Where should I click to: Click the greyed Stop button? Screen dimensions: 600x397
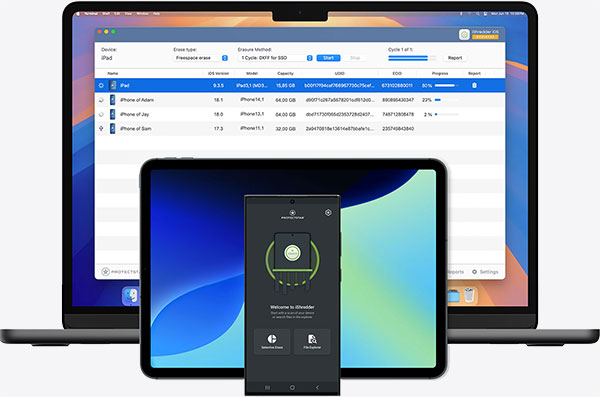point(355,58)
